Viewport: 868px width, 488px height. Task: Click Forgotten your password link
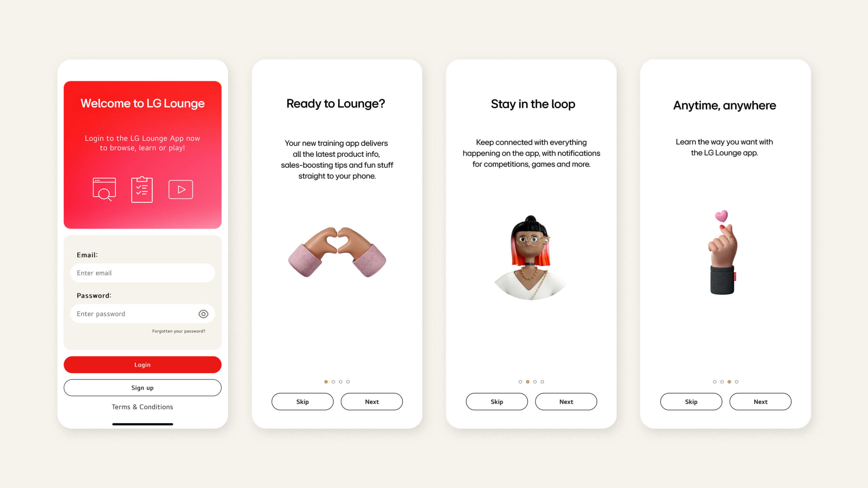178,331
